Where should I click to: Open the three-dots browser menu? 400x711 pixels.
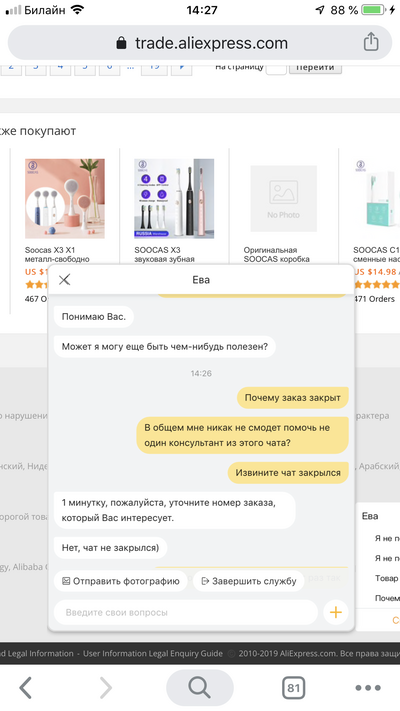tap(368, 688)
